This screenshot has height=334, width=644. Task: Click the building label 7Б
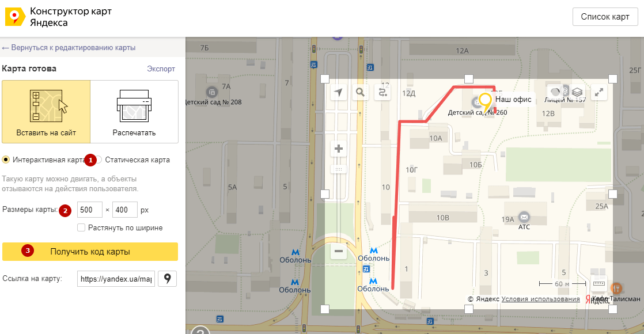204,48
